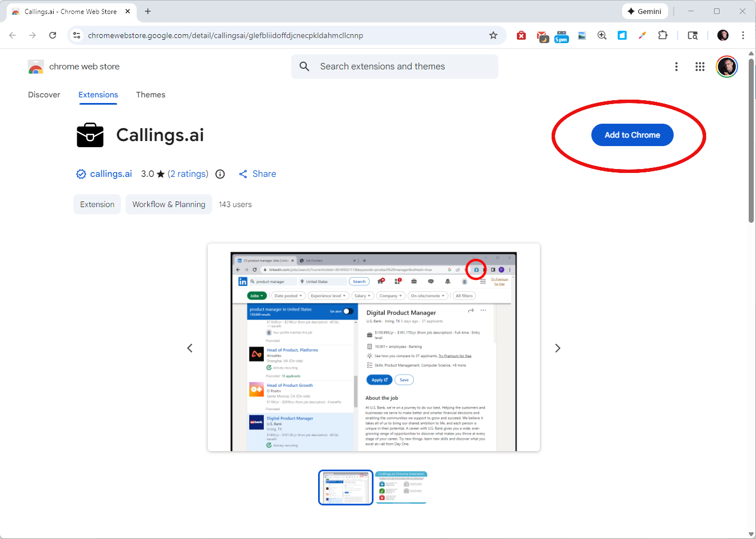Open the picture image extension icon
The width and height of the screenshot is (756, 539).
[x=582, y=35]
